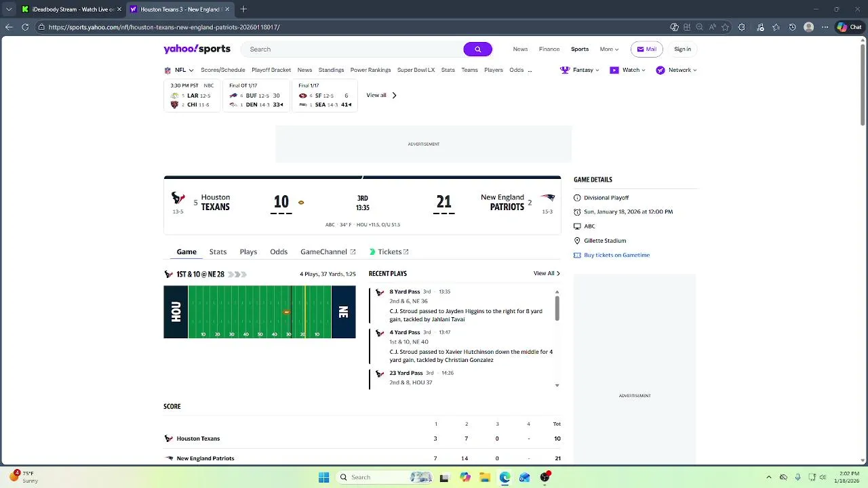Open the tab list dropdown in browser

pos(9,9)
